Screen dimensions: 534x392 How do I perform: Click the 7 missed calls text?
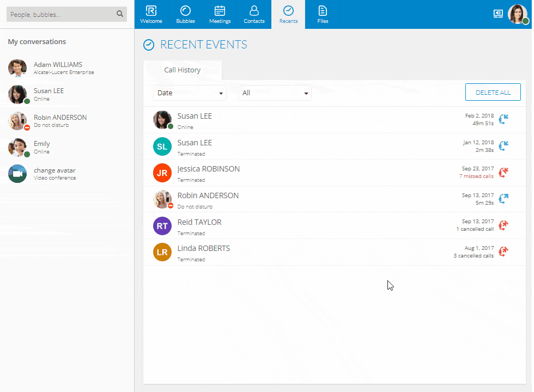(476, 176)
